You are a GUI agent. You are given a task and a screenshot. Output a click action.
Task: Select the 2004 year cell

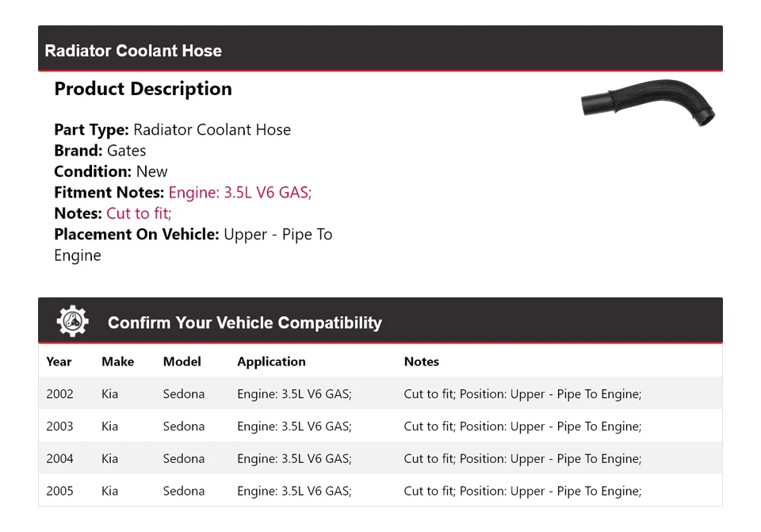point(59,459)
